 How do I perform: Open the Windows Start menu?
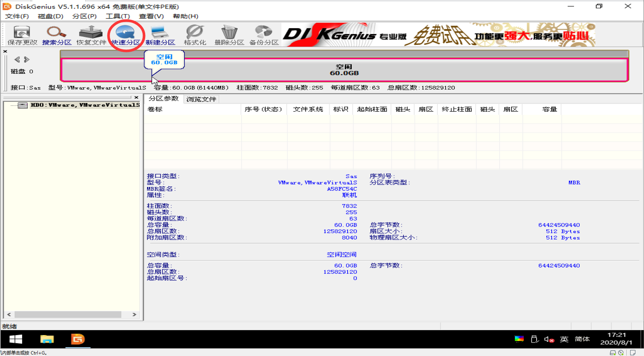click(15, 339)
